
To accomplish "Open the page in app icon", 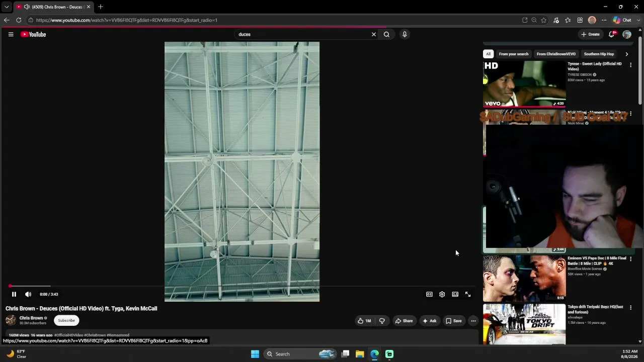I will click(x=525, y=20).
